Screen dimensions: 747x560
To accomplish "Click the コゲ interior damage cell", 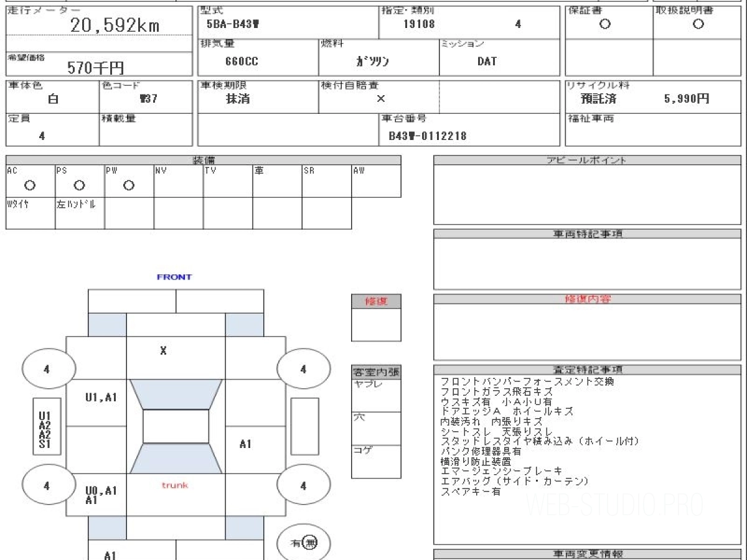I will [x=376, y=462].
